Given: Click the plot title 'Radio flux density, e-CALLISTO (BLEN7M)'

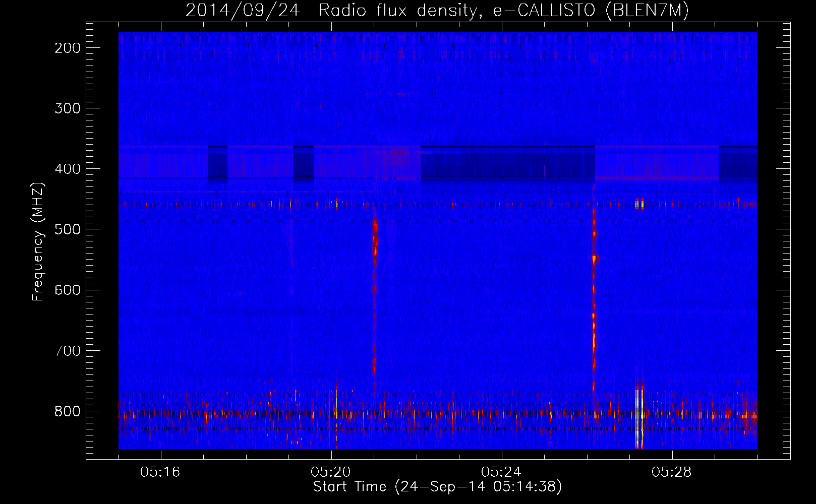Looking at the screenshot, I should pos(503,11).
